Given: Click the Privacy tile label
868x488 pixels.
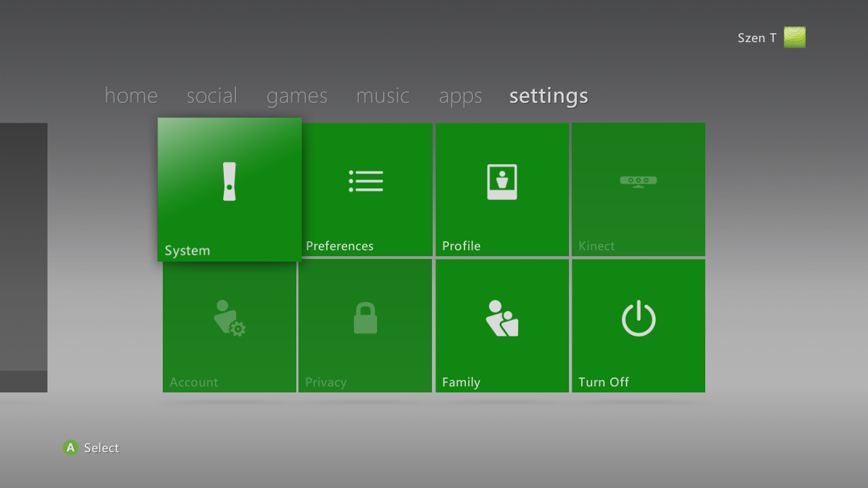Looking at the screenshot, I should coord(326,382).
